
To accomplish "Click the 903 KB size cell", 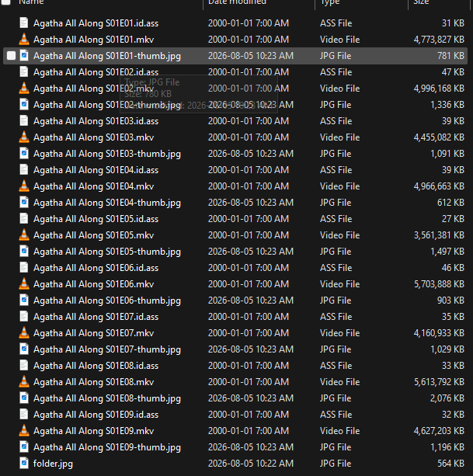I will [x=450, y=301].
